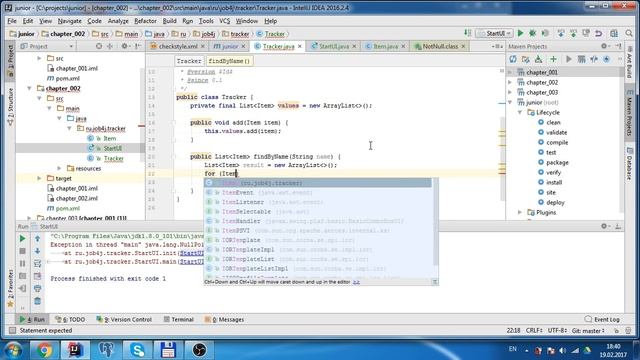Stop process button in Run panel
Screen dimensions: 640x360
click(22, 251)
